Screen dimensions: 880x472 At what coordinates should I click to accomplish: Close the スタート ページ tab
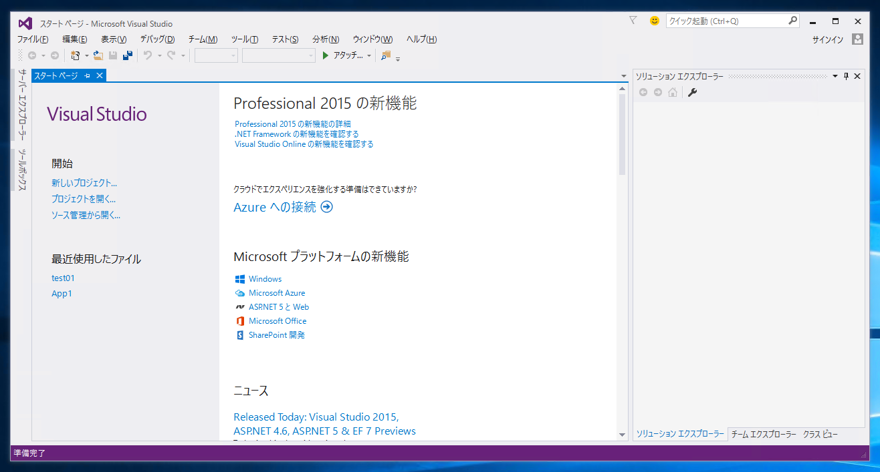pyautogui.click(x=99, y=76)
